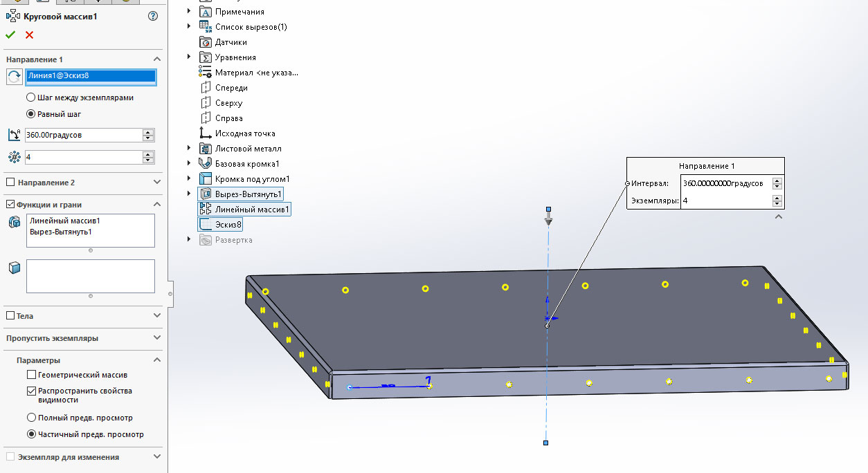
Task: Click the features selection icon beside Линейный массив1 list
Action: (x=15, y=222)
